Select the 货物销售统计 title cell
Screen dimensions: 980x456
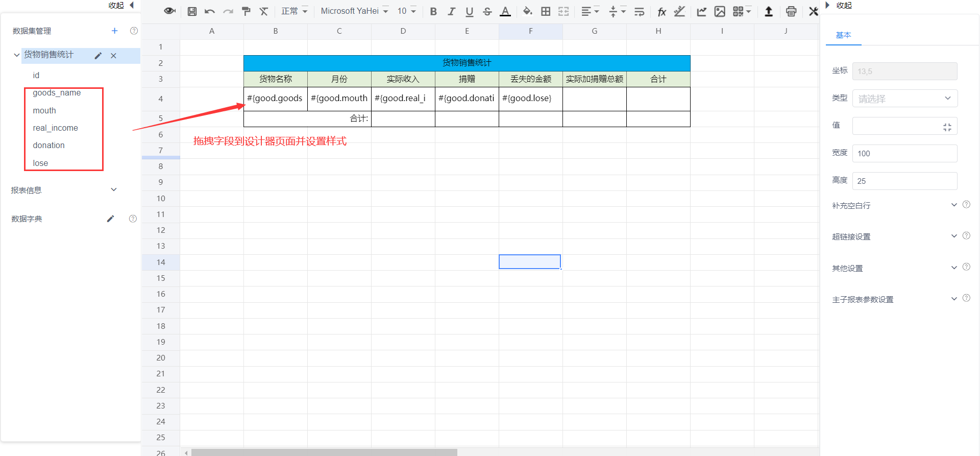467,63
